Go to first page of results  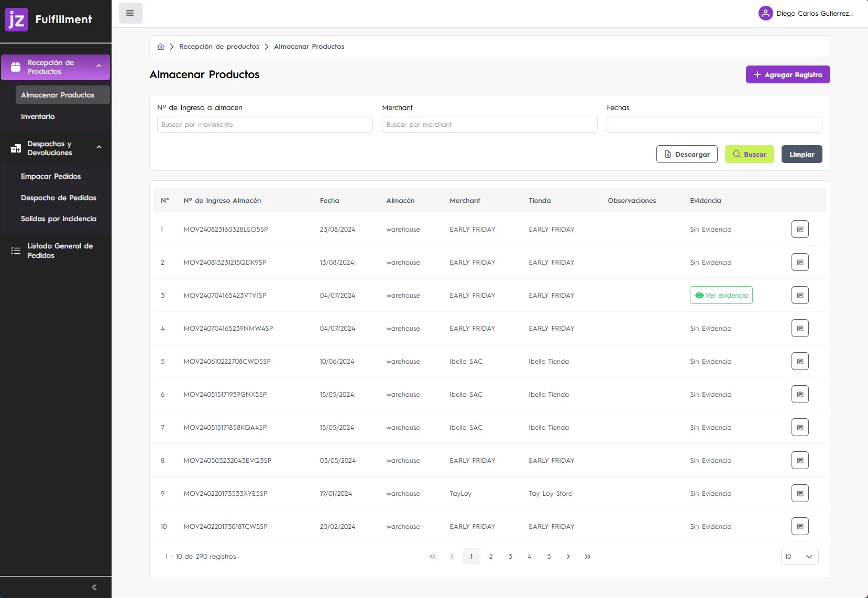click(x=433, y=557)
